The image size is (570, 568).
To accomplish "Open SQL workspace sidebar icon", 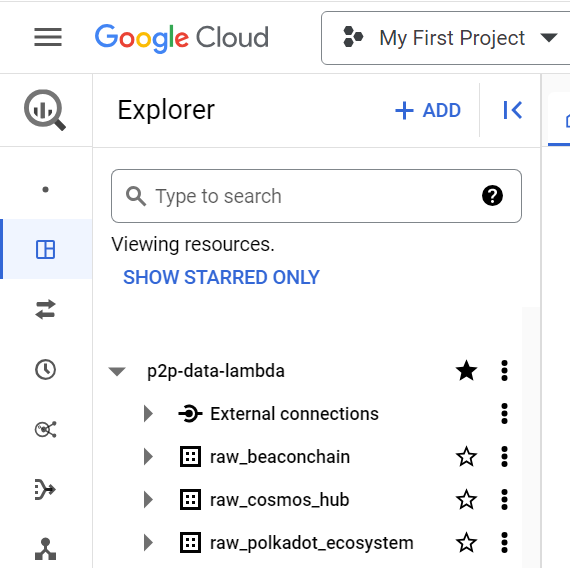I will [x=45, y=249].
